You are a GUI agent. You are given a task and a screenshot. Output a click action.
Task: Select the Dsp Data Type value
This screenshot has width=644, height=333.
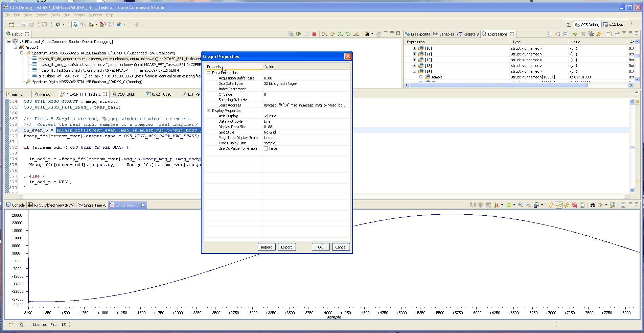coord(305,84)
